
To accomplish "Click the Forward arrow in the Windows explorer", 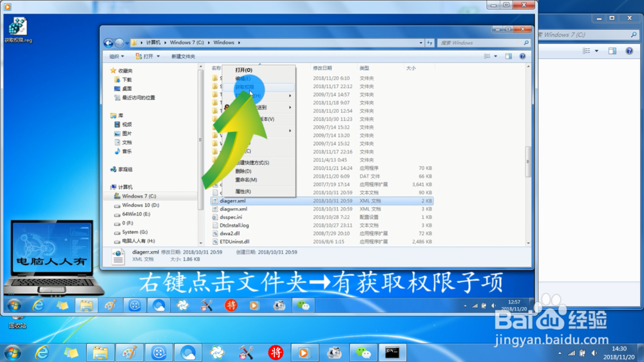I will [x=119, y=43].
